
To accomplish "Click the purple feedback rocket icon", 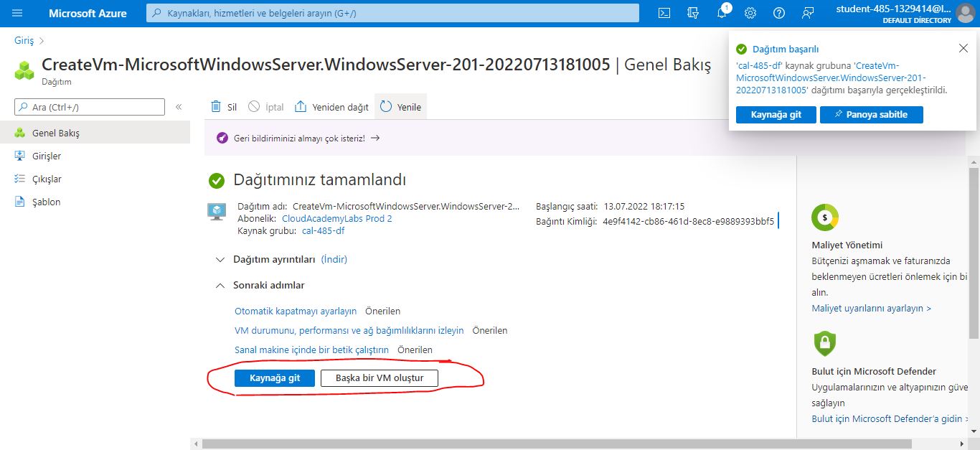I will tap(222, 138).
